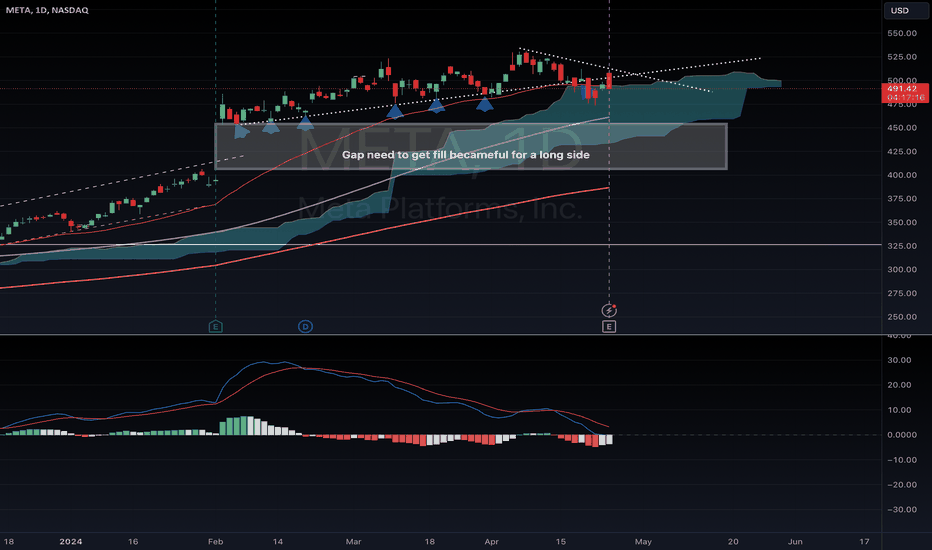Click the May label on time axis
Image resolution: width=932 pixels, height=550 pixels.
tap(643, 542)
